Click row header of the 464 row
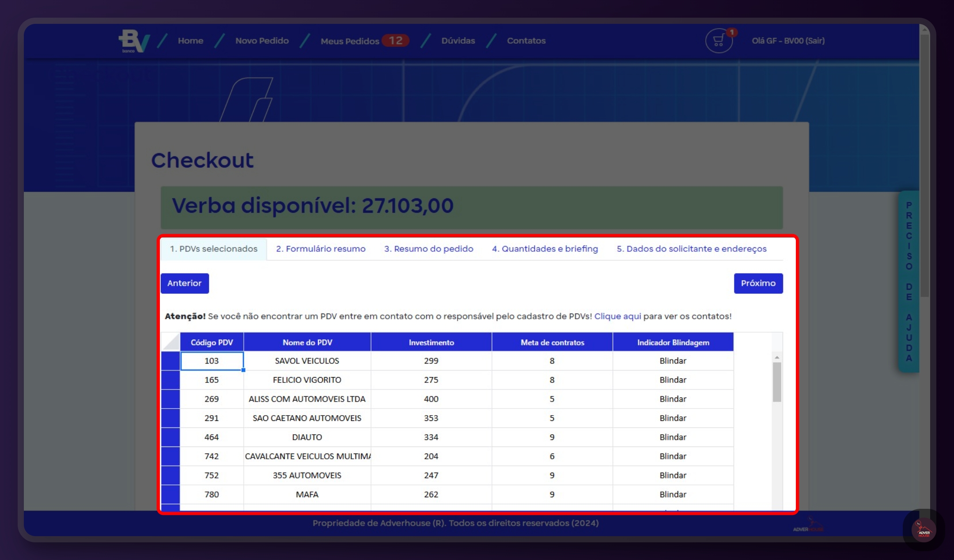Viewport: 954px width, 560px height. click(170, 437)
